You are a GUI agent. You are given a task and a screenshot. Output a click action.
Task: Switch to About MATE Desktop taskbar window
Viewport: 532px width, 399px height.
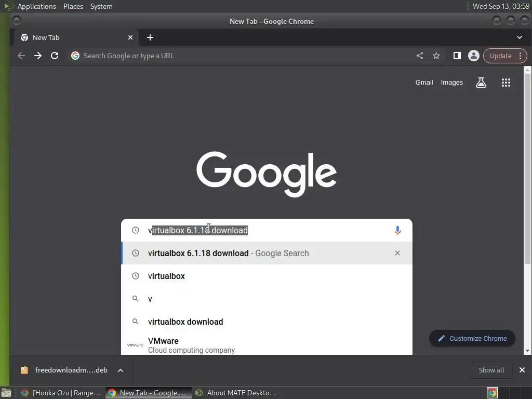coord(236,393)
